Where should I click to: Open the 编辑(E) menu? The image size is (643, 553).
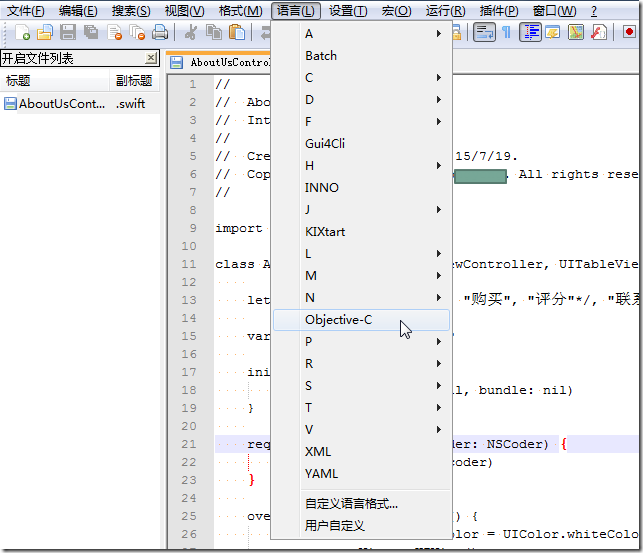[78, 11]
